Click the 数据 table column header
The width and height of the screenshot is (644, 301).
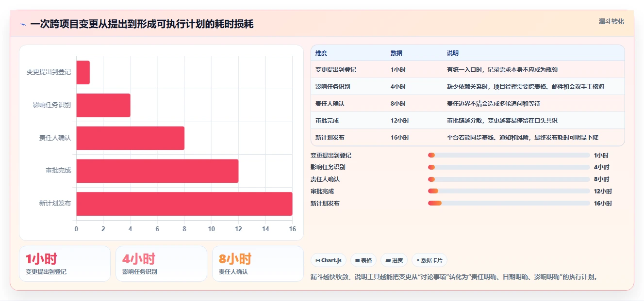pos(396,53)
